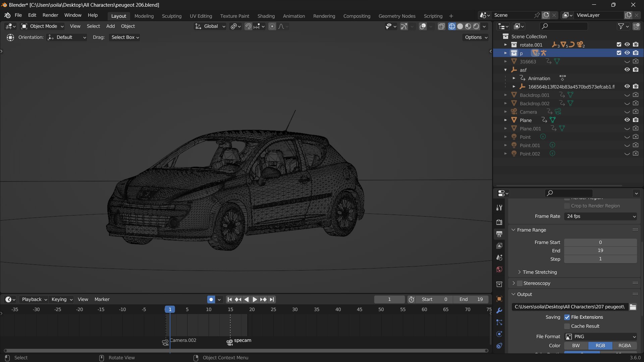644x362 pixels.
Task: Disable rendering of collection p
Action: 636,53
